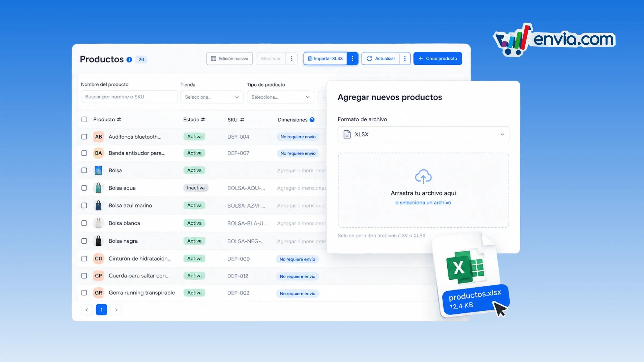Open the Tipo de producto dropdown
This screenshot has height=362, width=644.
280,97
